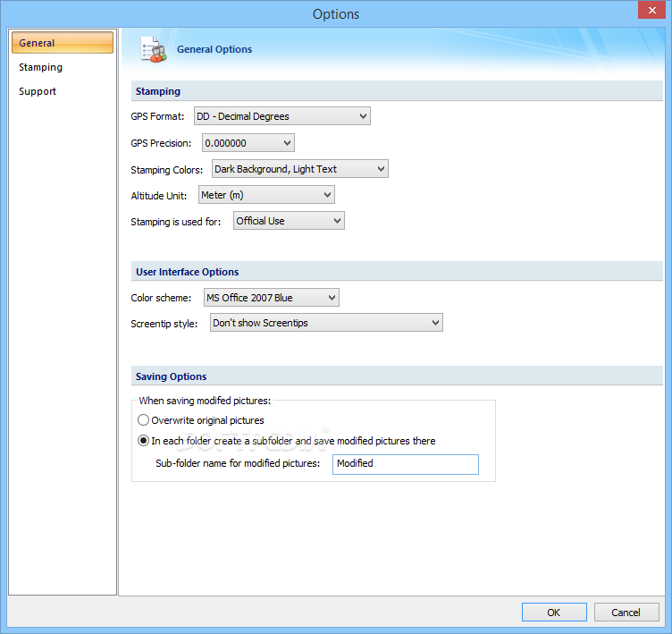Click 'When saving modifed pictures:' group label
Image resolution: width=672 pixels, height=634 pixels.
(x=205, y=401)
